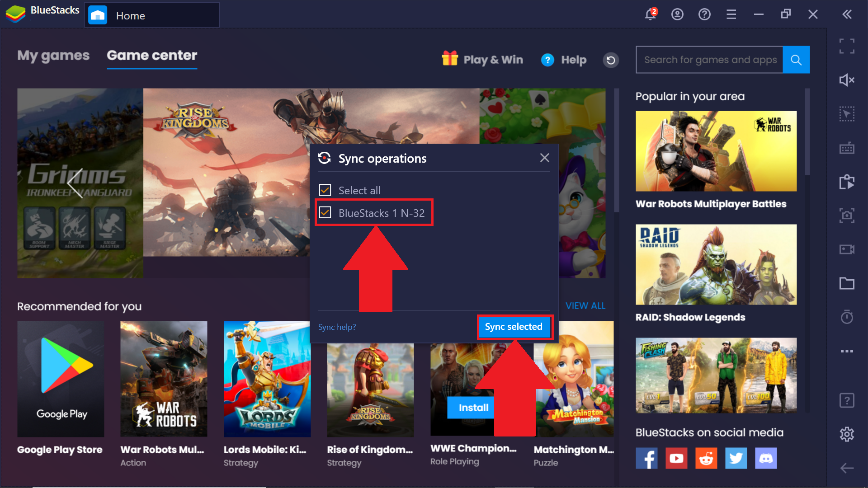The width and height of the screenshot is (868, 488).
Task: Click the View All link
Action: point(585,306)
